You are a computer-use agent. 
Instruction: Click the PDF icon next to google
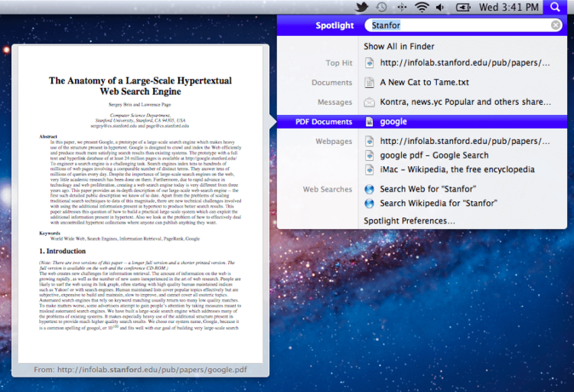[x=370, y=122]
